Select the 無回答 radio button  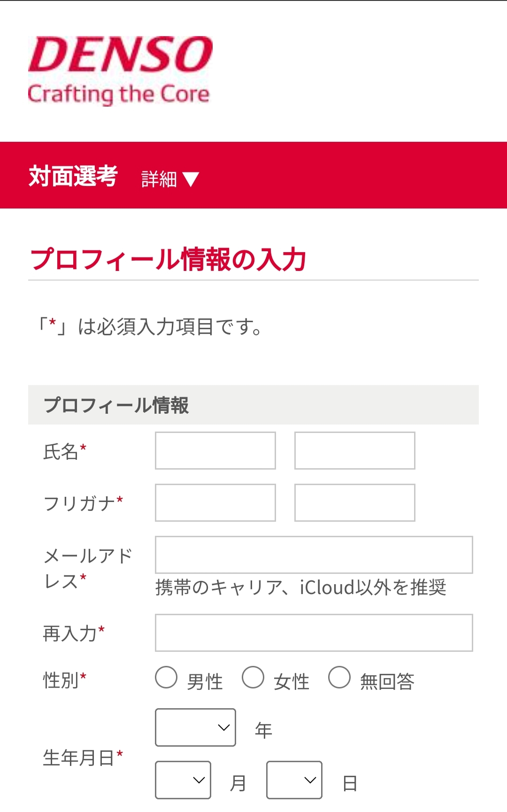tap(339, 678)
